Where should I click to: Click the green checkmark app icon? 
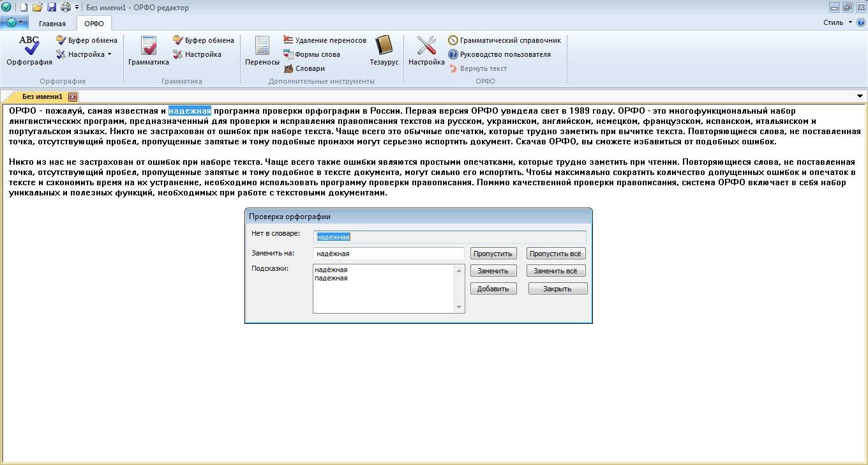(6, 7)
